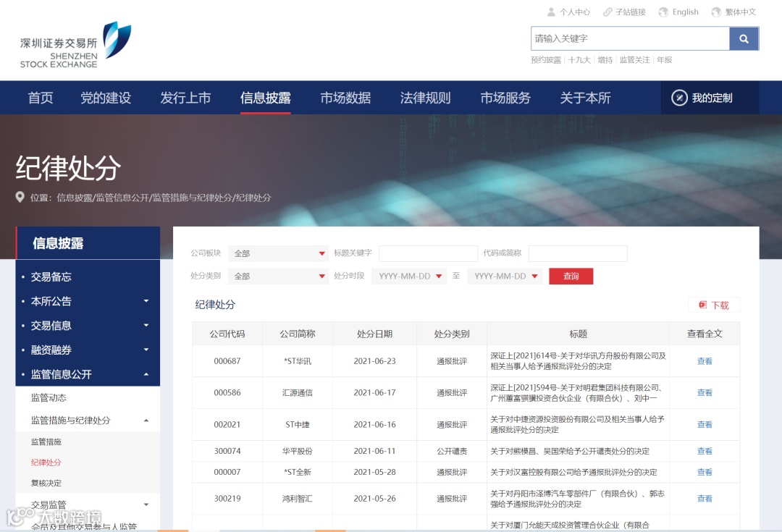Viewport: 782px width, 532px height.
Task: Open 监管动态 in the sidebar
Action: (49, 397)
